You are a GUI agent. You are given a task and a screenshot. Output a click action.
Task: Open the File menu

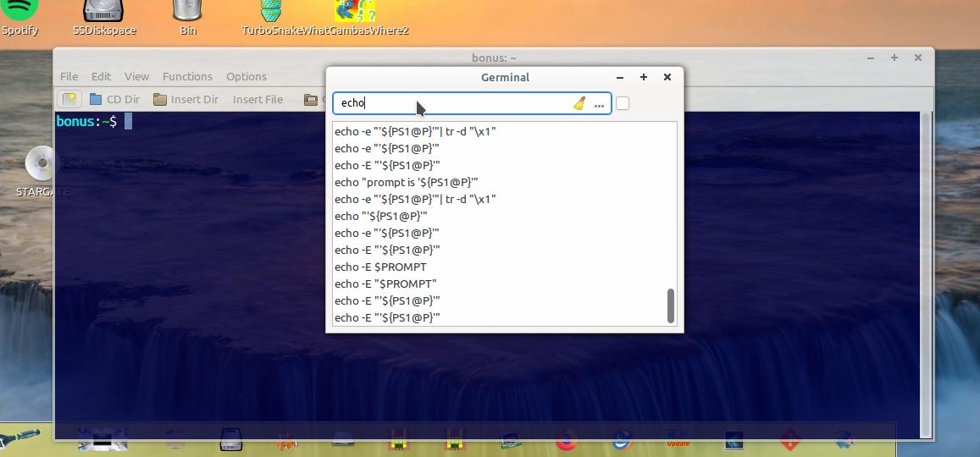click(x=69, y=76)
